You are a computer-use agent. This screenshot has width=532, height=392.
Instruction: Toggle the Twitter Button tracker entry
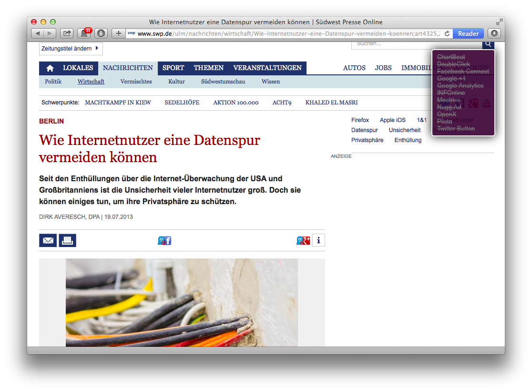point(456,129)
